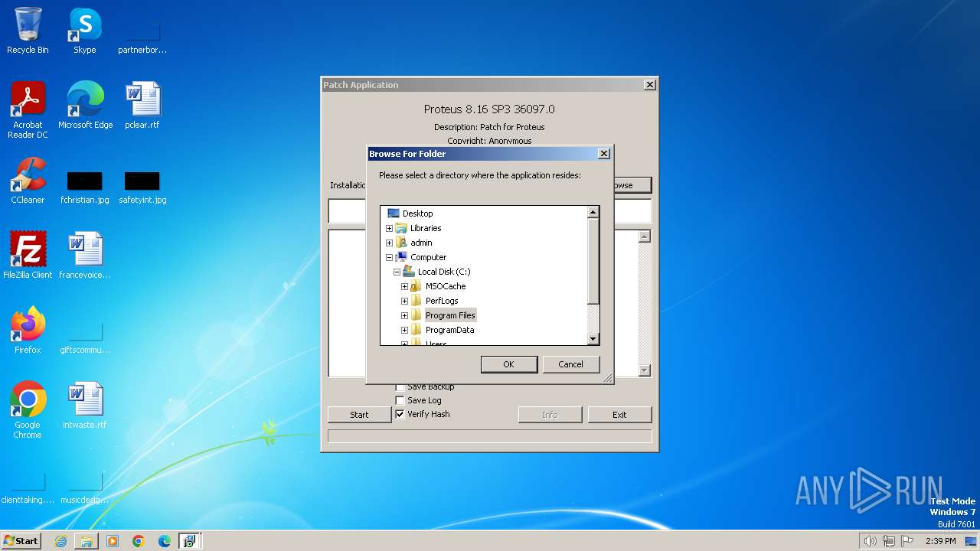Image resolution: width=980 pixels, height=551 pixels.
Task: Select the ProgramData folder
Action: (449, 330)
